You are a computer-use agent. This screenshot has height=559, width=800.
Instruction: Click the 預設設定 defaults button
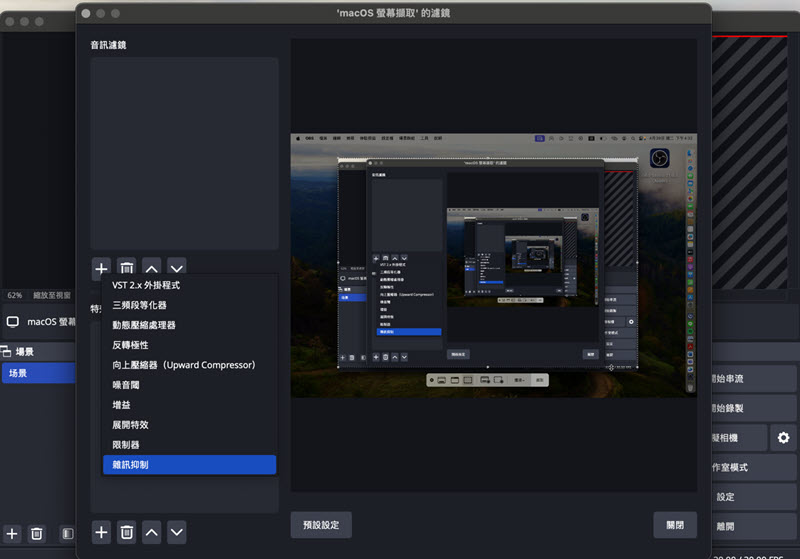pos(321,525)
